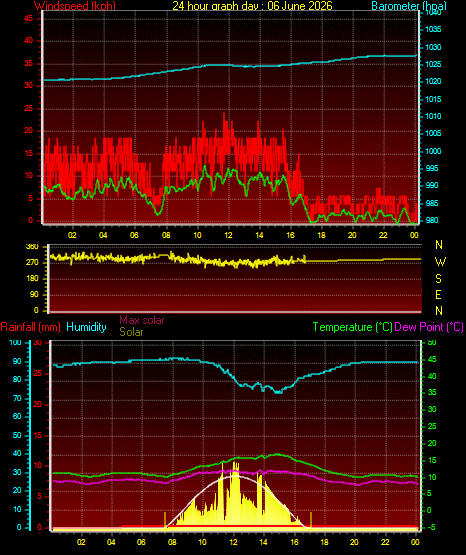
Task: Click 20 on the green temperature axis
Action: click(432, 443)
